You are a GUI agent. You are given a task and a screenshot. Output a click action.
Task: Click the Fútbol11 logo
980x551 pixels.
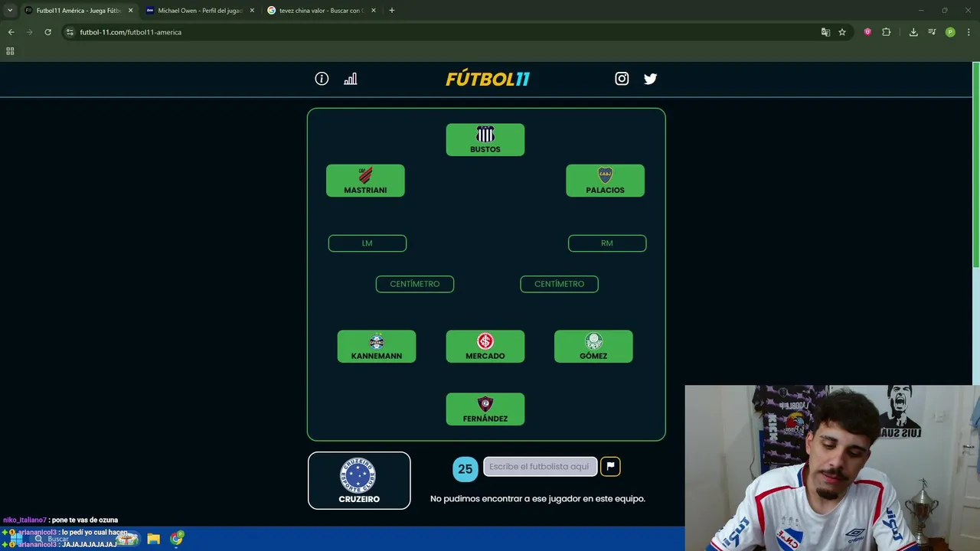[488, 79]
